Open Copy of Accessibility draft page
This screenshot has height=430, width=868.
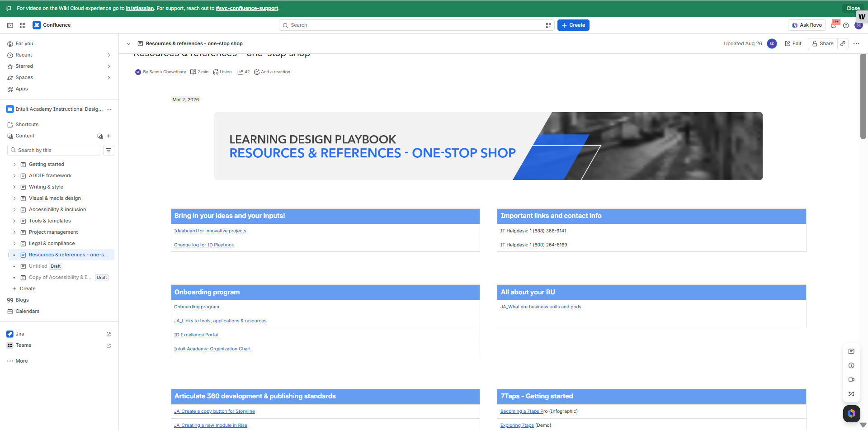(x=60, y=278)
